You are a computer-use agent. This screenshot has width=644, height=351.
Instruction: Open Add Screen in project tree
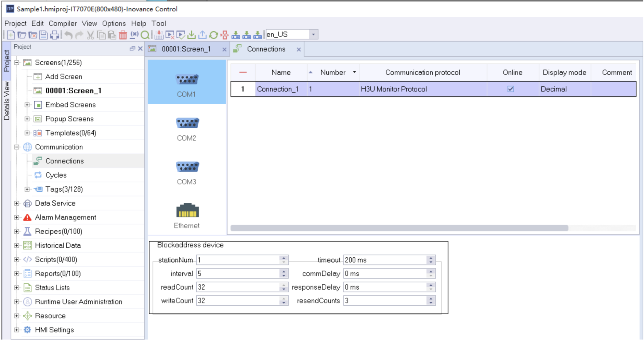[x=64, y=76]
